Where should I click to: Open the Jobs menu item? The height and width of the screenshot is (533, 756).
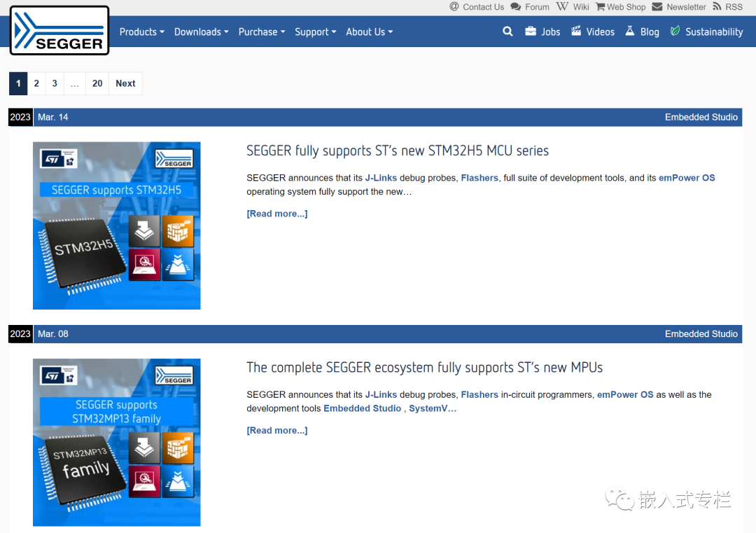(551, 32)
